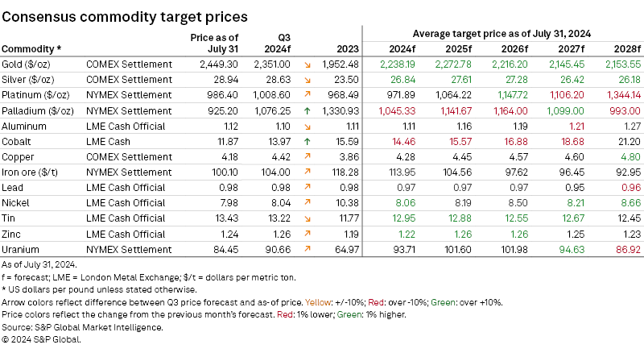Viewport: 644px width, 353px height.
Task: Click the down-right arrow in the Gold row
Action: pos(308,64)
